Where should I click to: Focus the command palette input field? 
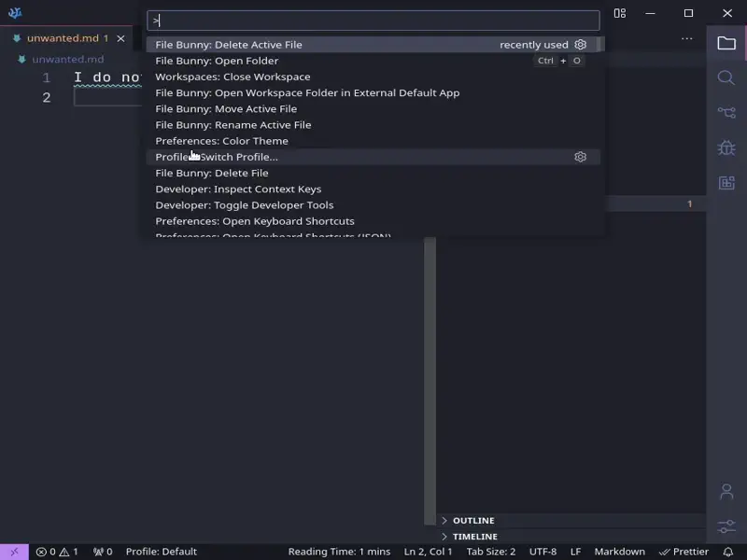[x=373, y=21]
